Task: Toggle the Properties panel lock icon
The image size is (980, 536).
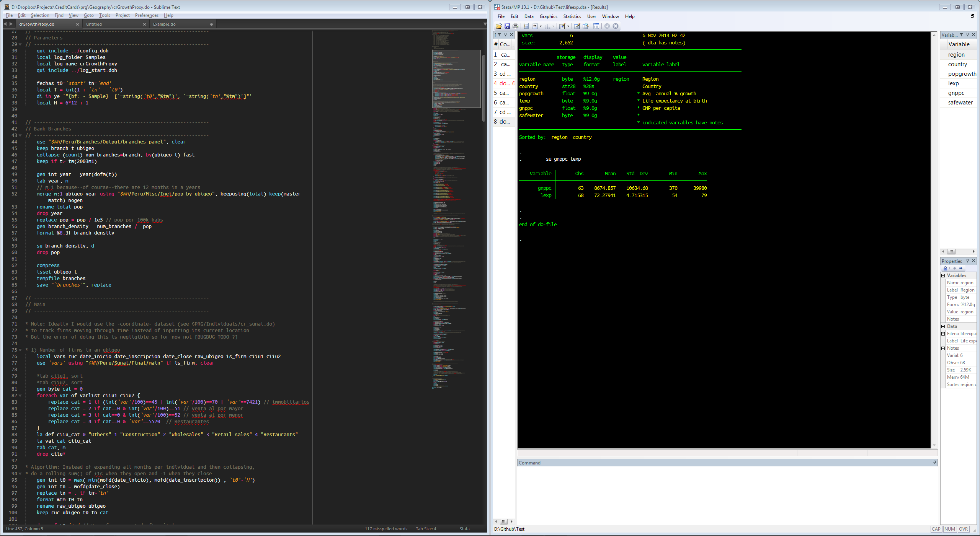Action: click(945, 268)
